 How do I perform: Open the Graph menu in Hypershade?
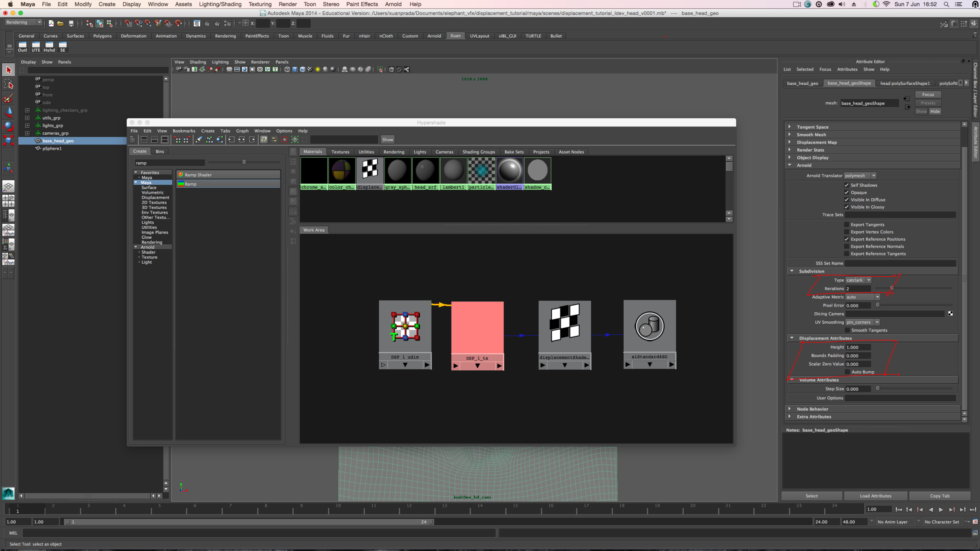click(242, 130)
